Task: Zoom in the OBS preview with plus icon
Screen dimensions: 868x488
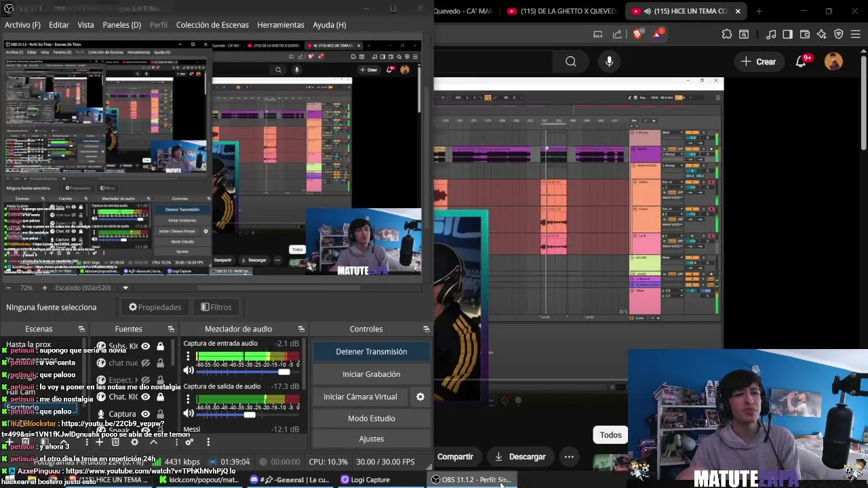Action: (x=44, y=287)
